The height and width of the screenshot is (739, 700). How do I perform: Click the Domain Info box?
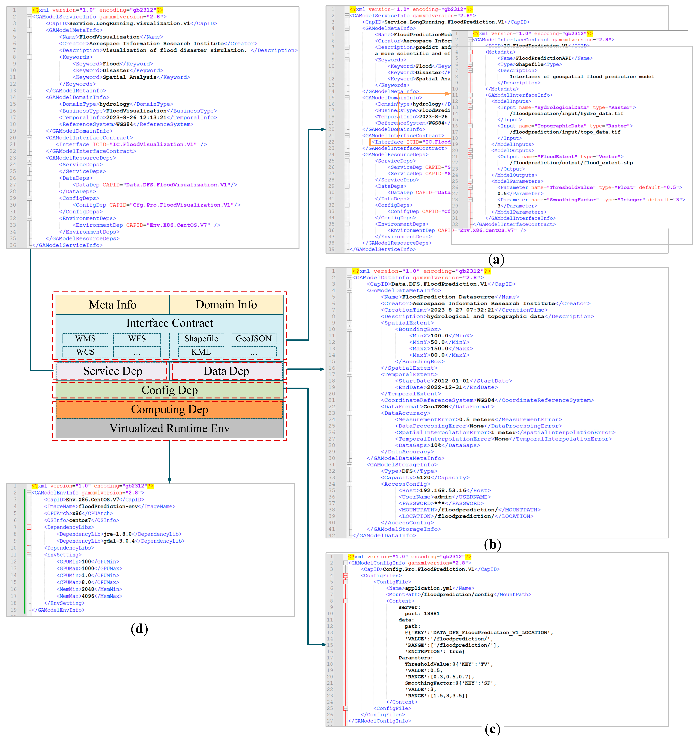coord(226,305)
